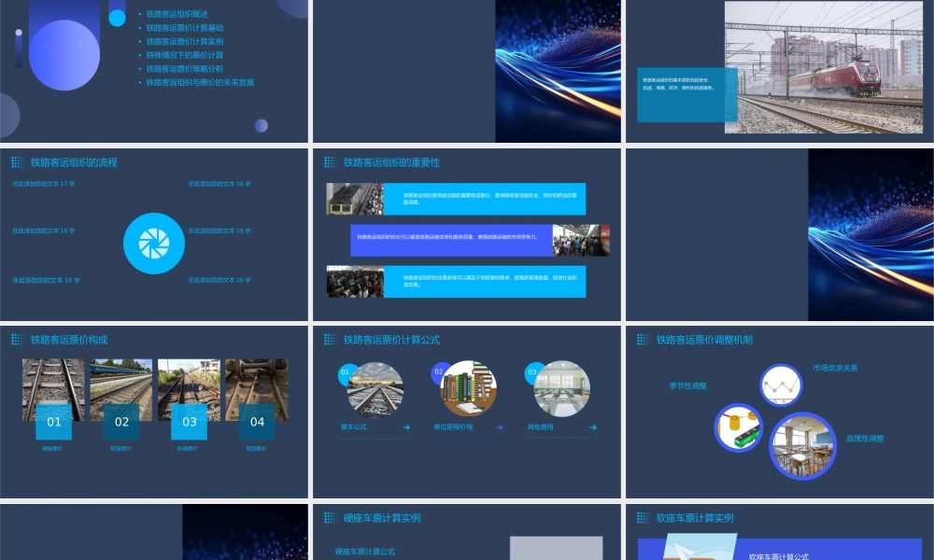
Task: Click the arrow icon beside 其他费用
Action: [592, 427]
